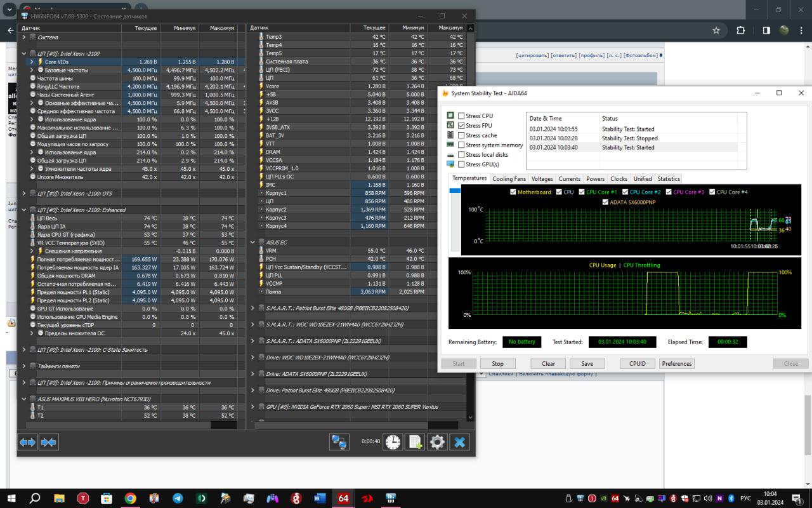Toggle CPU Core #1 graph checkbox
The image size is (812, 508).
[x=581, y=192]
